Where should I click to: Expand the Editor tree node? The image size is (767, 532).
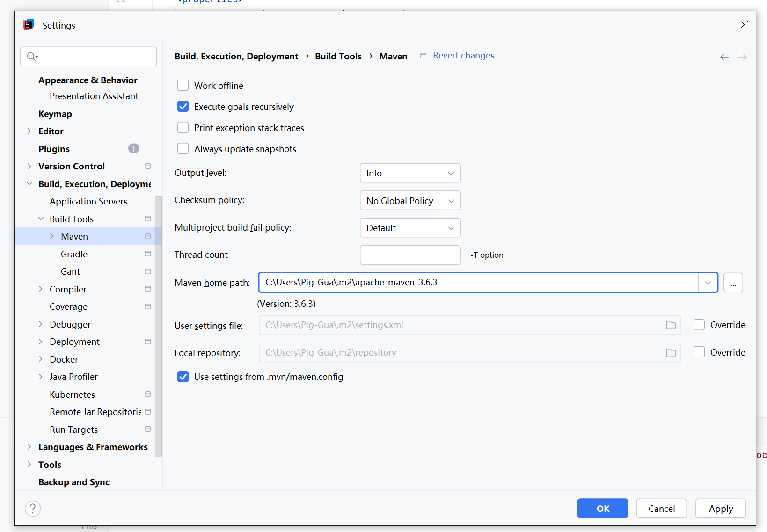click(29, 131)
